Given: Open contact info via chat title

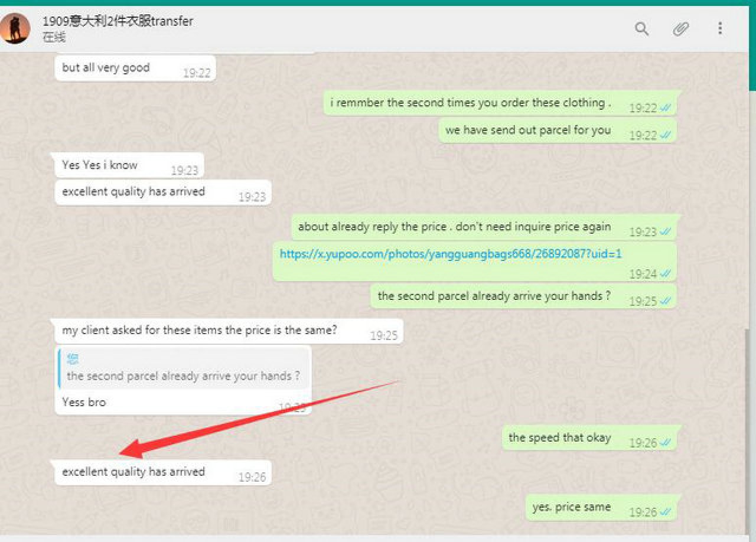Looking at the screenshot, I should point(118,22).
